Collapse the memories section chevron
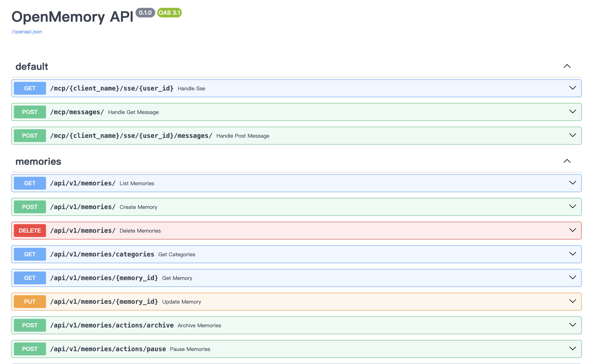This screenshot has width=593, height=364. click(567, 161)
